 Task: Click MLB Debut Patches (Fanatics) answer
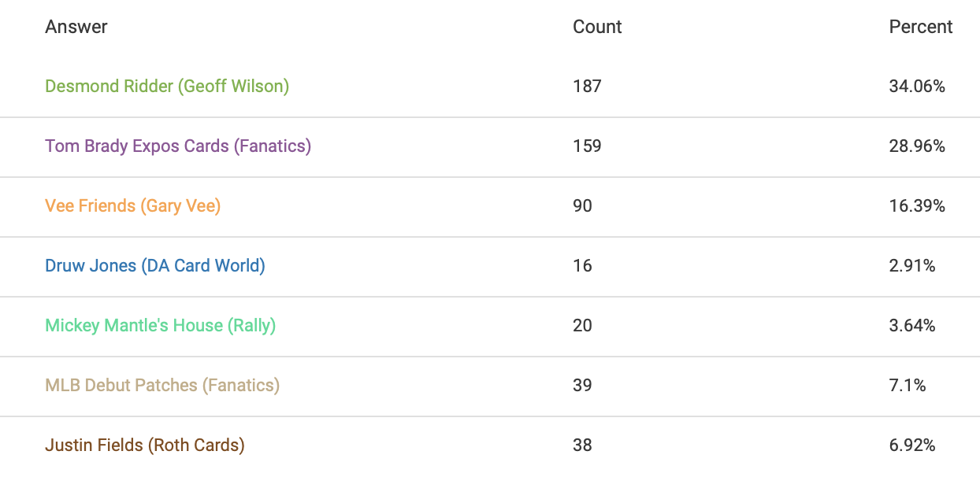(162, 386)
